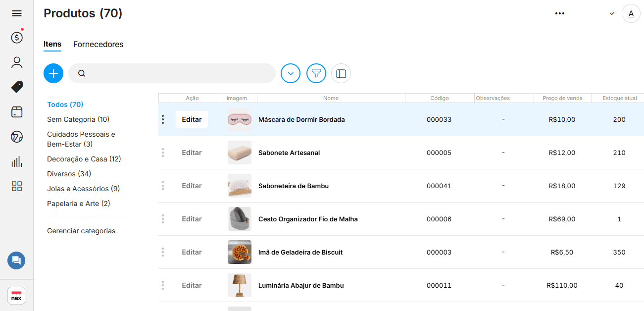Select the Diversos (34) category

click(x=69, y=174)
